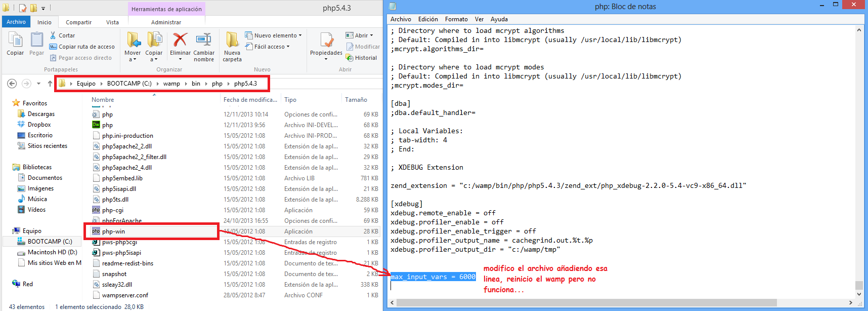
Task: Open the Mover a folder icon
Action: [133, 40]
